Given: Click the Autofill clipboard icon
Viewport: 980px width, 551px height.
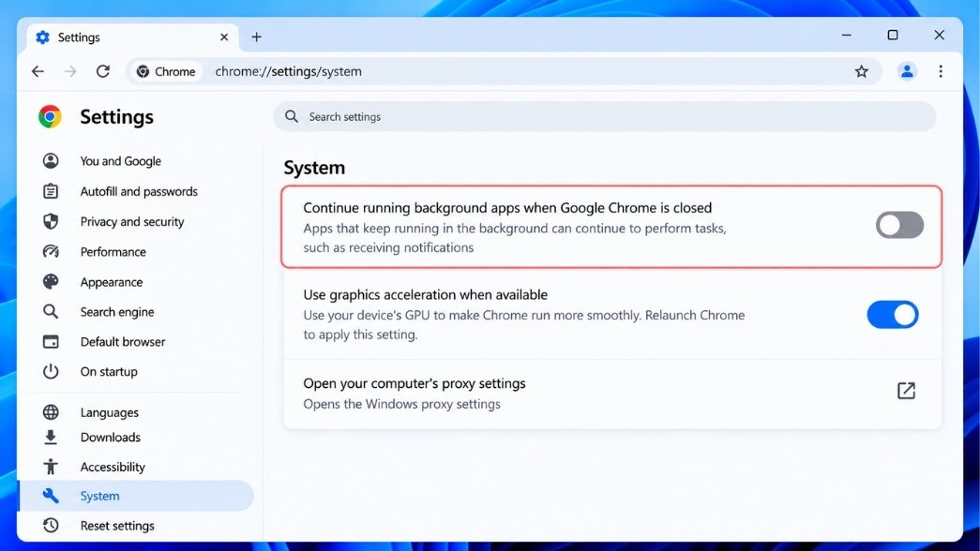Looking at the screenshot, I should coord(51,191).
